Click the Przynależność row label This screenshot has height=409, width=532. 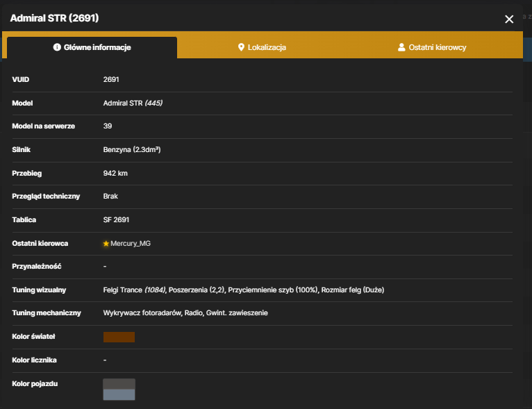point(37,267)
